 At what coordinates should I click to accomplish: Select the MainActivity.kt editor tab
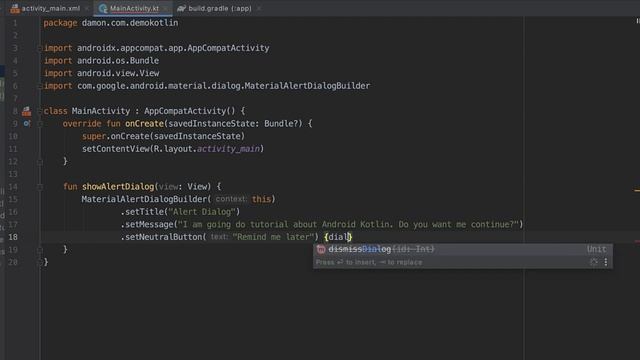pos(134,8)
